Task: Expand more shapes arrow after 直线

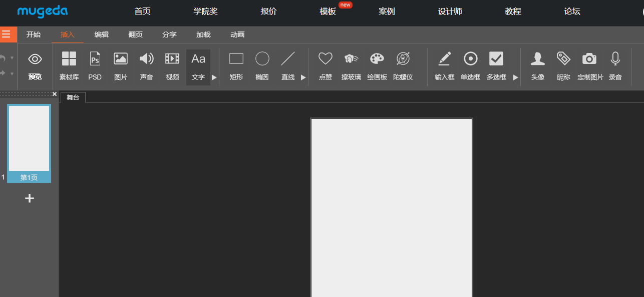Action: click(x=303, y=77)
